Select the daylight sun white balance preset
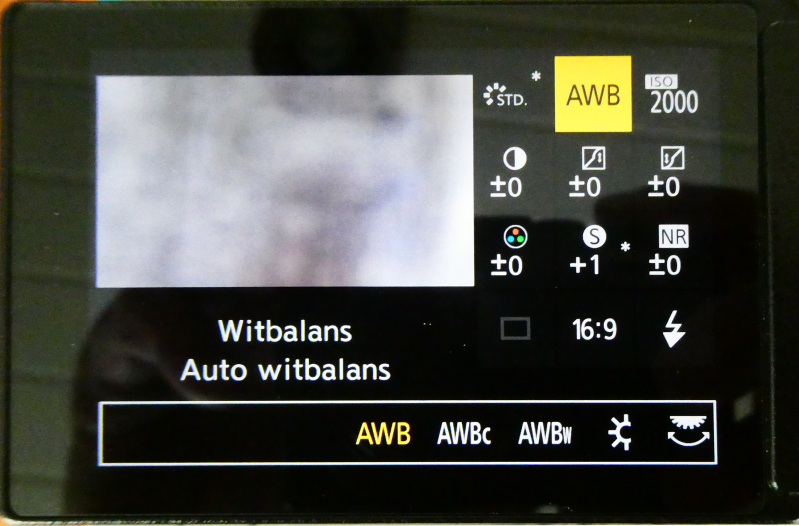The height and width of the screenshot is (526, 799). click(x=620, y=433)
